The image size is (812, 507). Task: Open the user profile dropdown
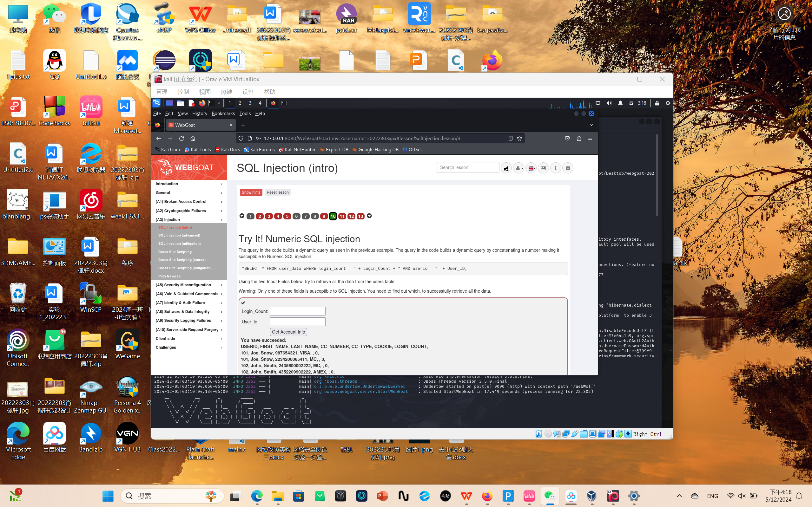click(519, 168)
